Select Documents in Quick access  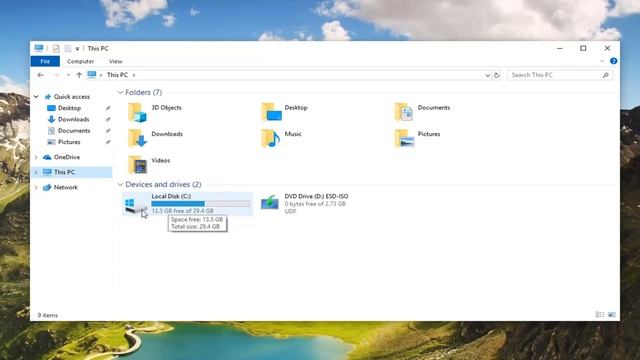(x=74, y=131)
